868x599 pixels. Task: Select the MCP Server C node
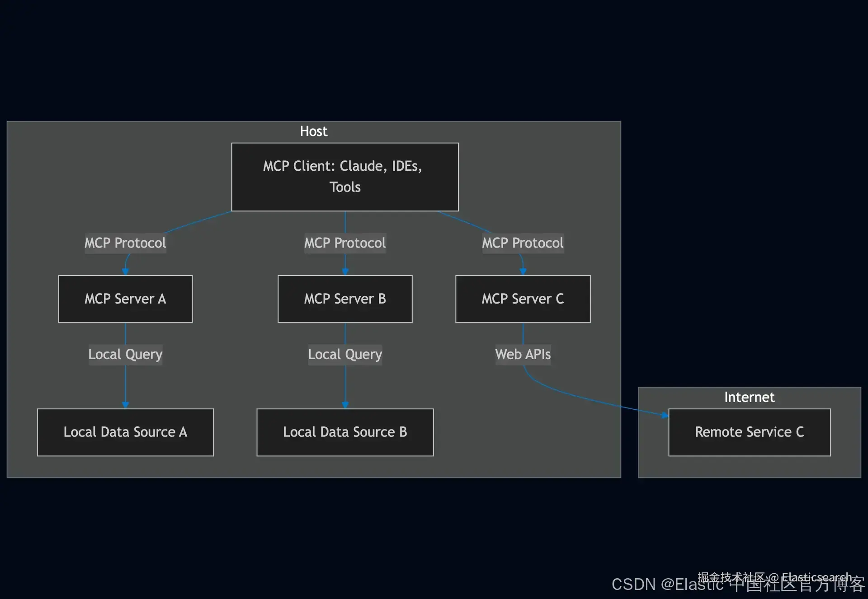523,299
